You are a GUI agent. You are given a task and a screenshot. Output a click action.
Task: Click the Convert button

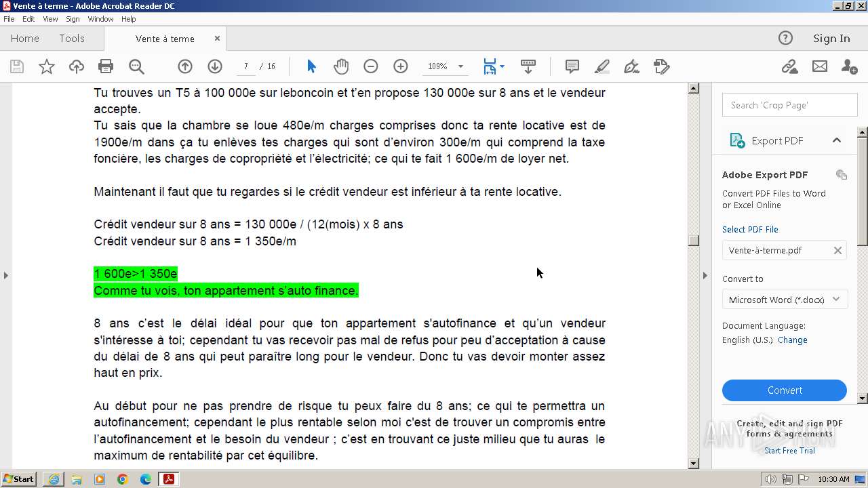[785, 390]
